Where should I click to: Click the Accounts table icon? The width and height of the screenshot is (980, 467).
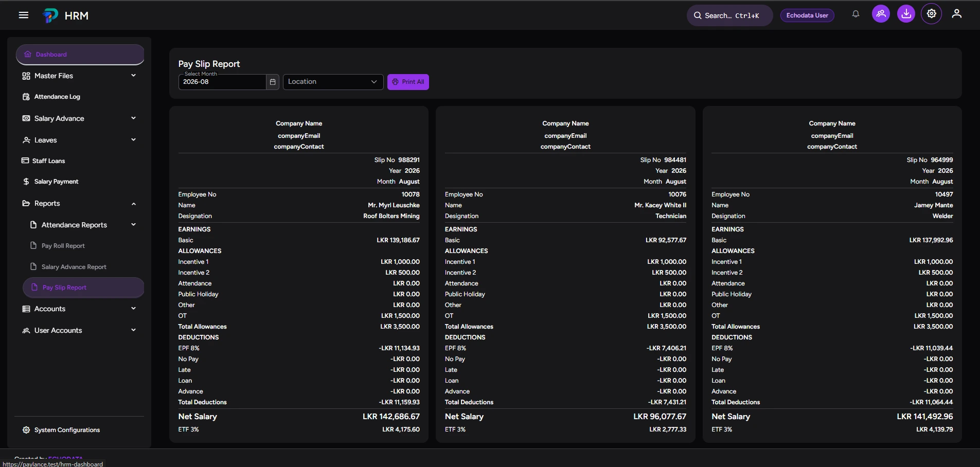point(26,309)
